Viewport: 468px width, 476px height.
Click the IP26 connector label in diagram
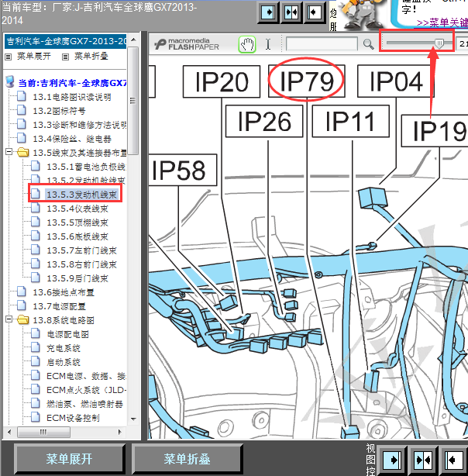click(264, 121)
